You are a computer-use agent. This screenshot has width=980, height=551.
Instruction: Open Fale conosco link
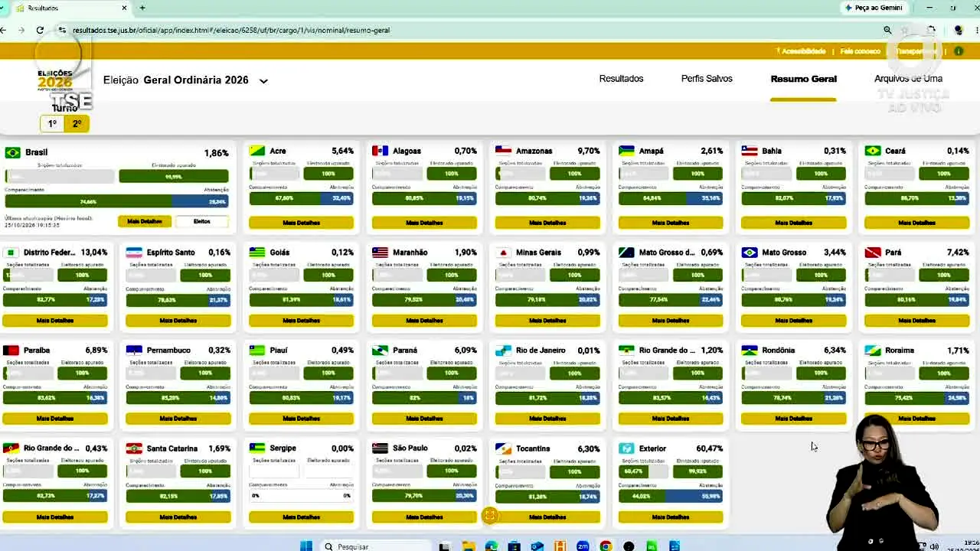click(860, 51)
